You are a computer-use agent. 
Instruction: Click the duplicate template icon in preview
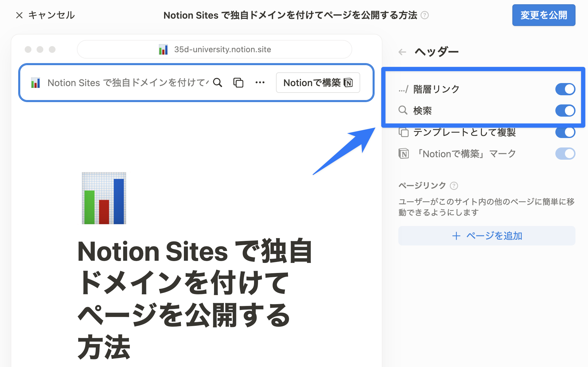tap(238, 83)
